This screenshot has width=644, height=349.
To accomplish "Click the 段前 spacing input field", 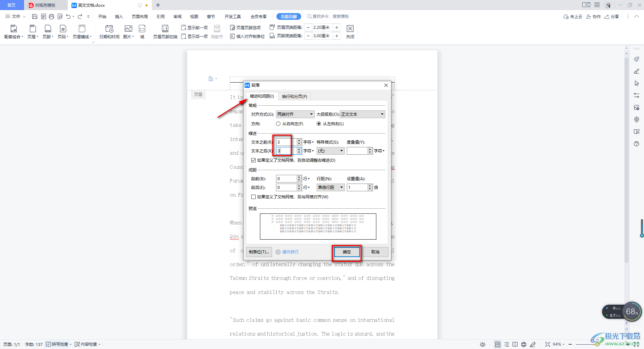I will [286, 179].
